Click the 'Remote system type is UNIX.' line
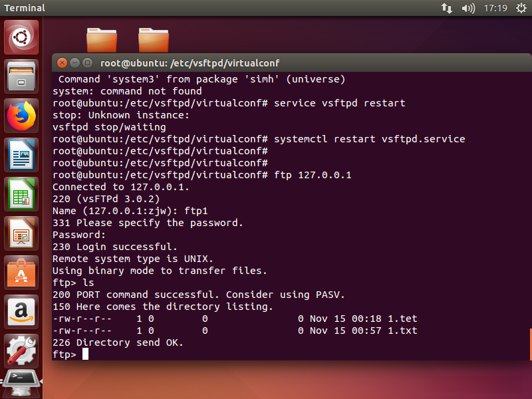 coord(132,259)
